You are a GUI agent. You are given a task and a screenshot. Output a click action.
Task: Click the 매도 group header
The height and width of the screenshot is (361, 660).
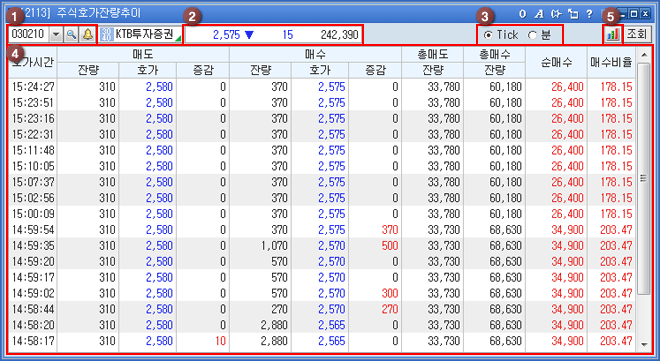pyautogui.click(x=143, y=54)
